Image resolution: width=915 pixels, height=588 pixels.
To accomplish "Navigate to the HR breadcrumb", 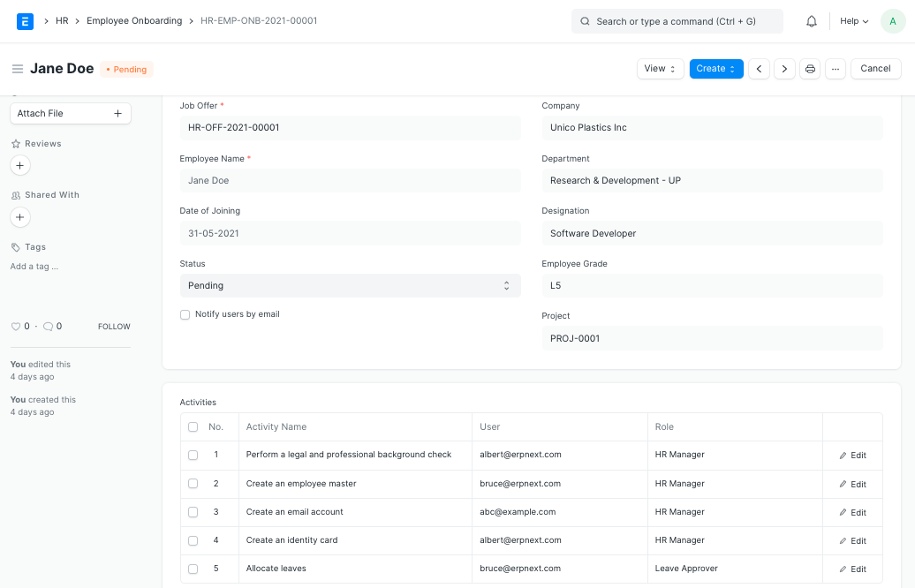I will click(62, 20).
